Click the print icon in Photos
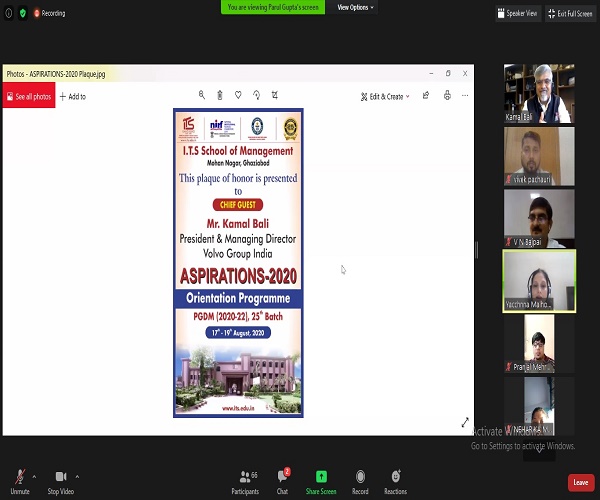Screen dimensions: 600x500 447,95
